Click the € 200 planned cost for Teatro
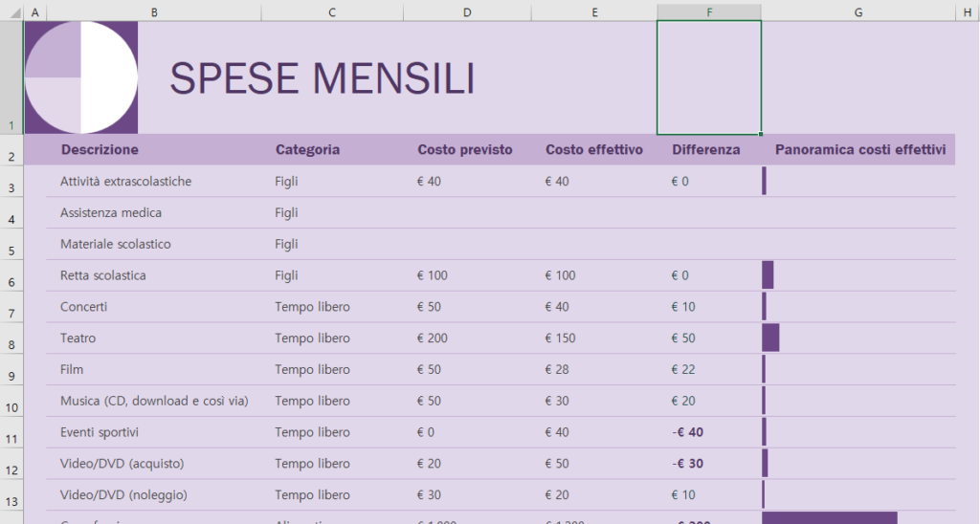 433,338
